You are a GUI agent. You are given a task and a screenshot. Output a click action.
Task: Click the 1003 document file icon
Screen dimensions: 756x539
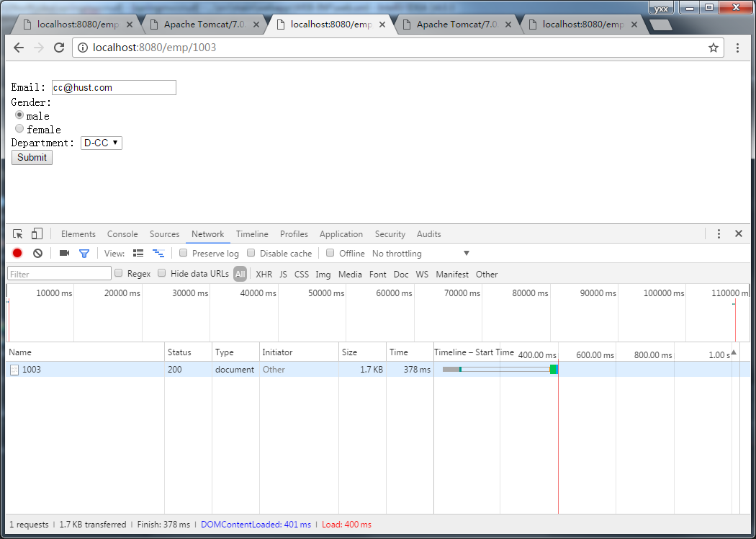pyautogui.click(x=14, y=370)
